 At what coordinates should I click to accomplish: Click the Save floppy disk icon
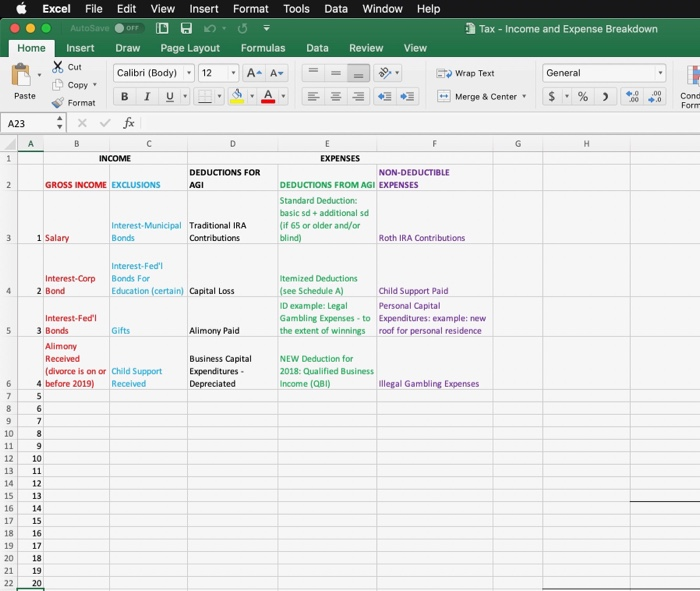coord(186,28)
